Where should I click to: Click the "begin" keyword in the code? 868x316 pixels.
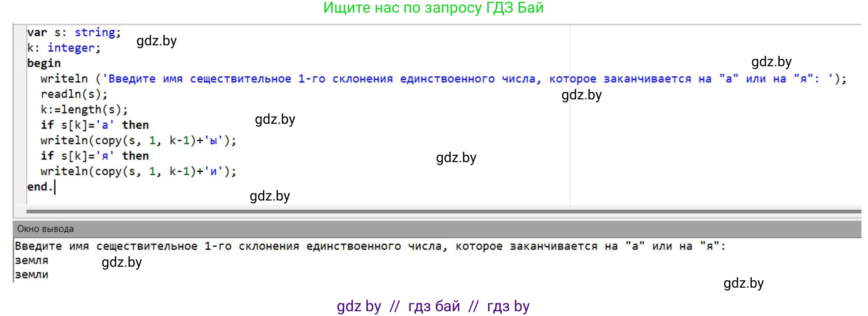point(44,64)
